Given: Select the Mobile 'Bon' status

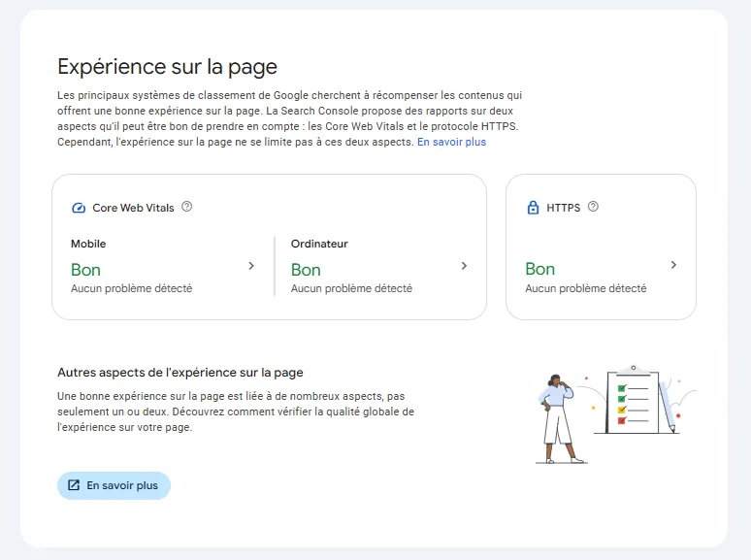Looking at the screenshot, I should [85, 270].
